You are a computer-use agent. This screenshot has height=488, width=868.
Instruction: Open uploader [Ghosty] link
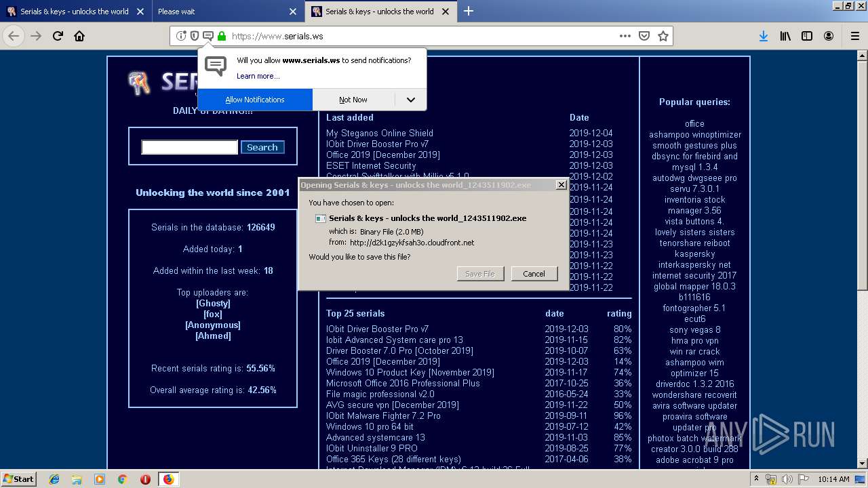[x=213, y=303]
